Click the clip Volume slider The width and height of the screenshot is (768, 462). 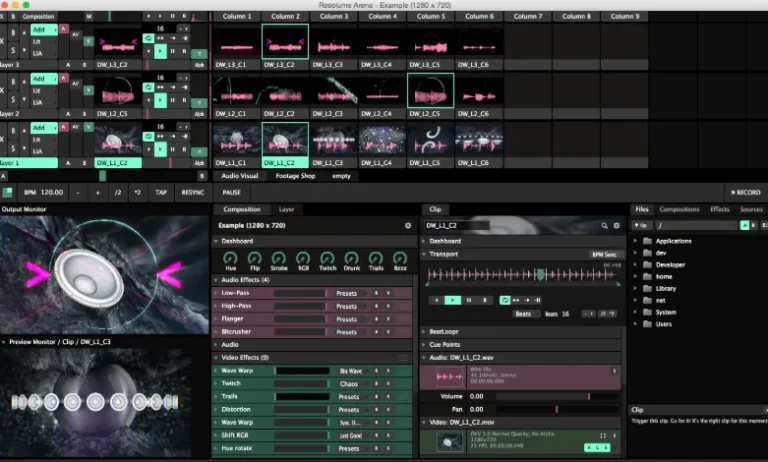tap(557, 396)
